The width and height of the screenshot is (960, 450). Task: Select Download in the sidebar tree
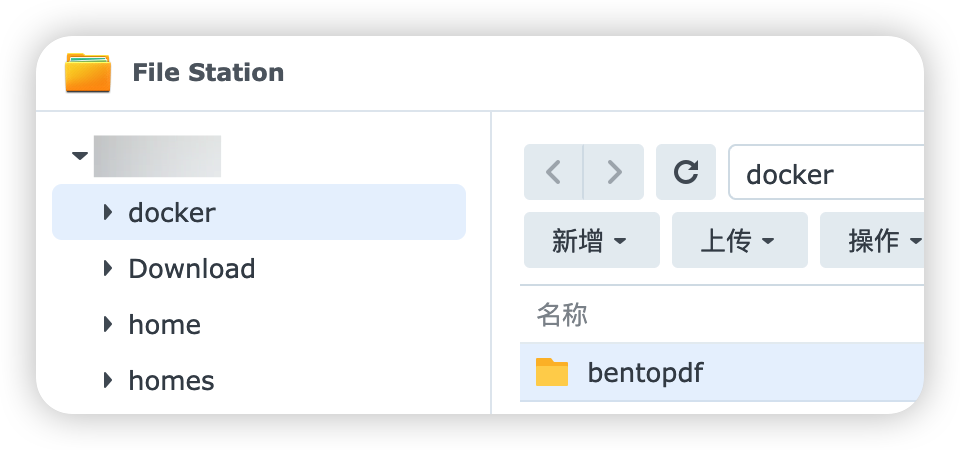tap(192, 268)
